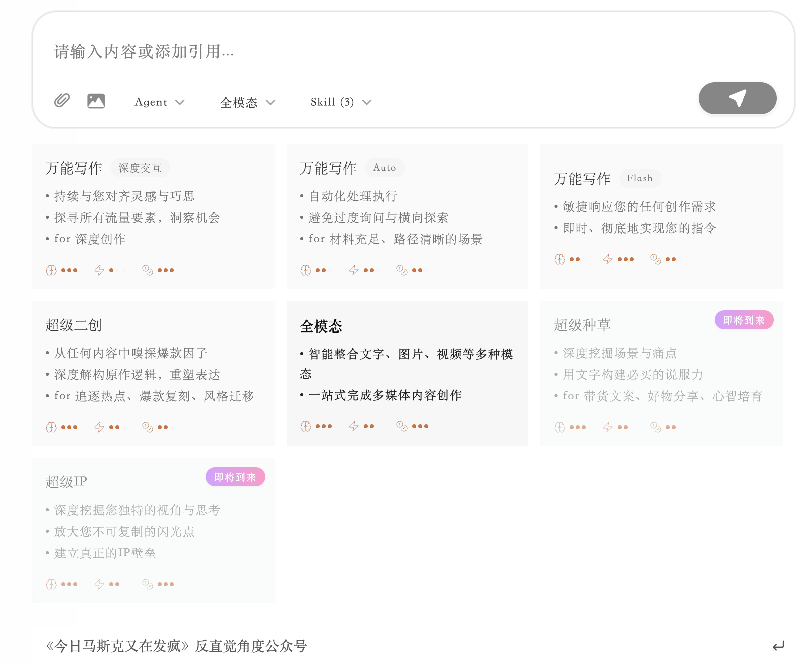Open the Agent dropdown
The width and height of the screenshot is (812, 664).
pyautogui.click(x=159, y=102)
